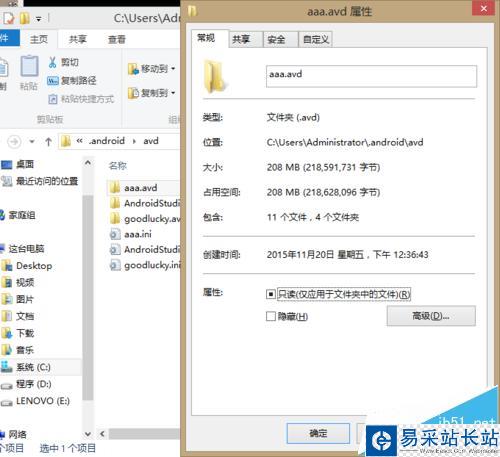
Task: Open the View (查看) ribbon tab
Action: click(x=117, y=39)
